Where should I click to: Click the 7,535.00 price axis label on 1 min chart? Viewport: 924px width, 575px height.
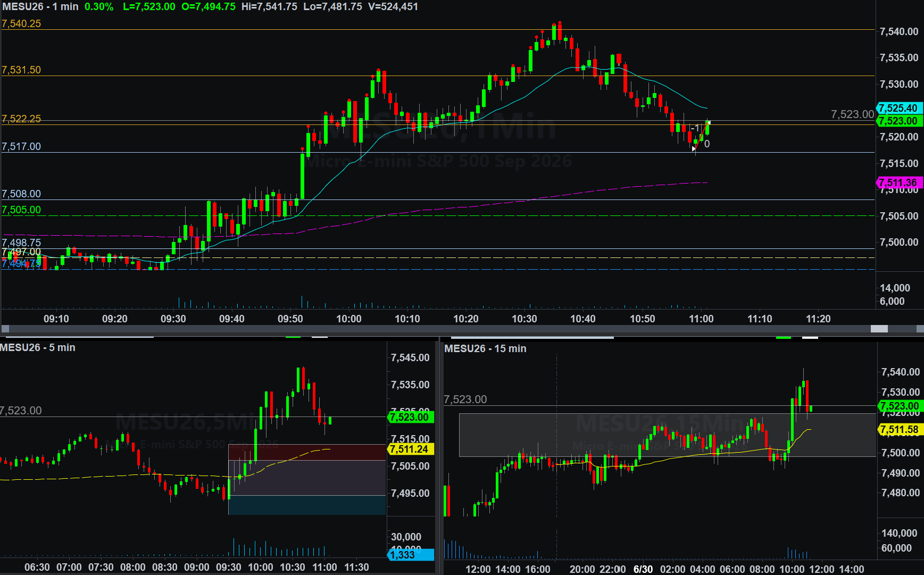(899, 57)
